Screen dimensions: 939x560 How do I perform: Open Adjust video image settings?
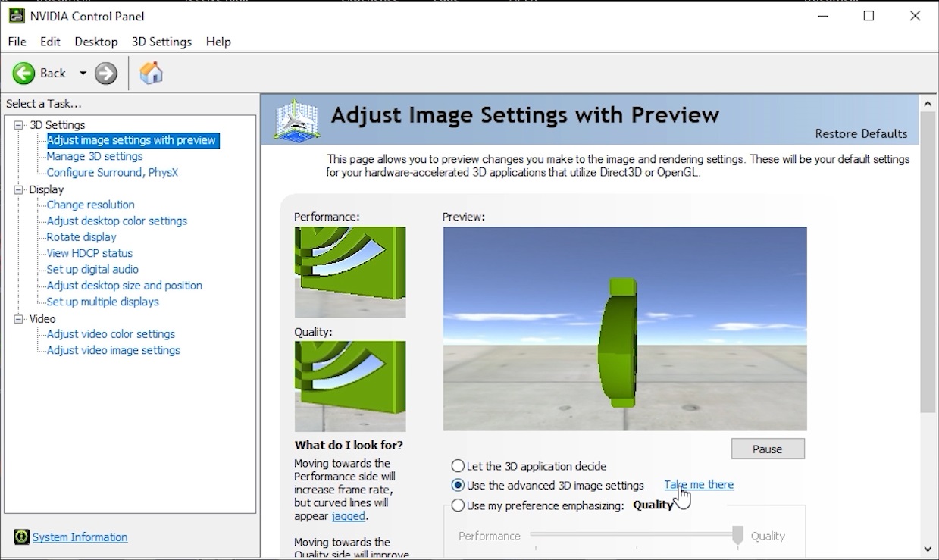click(x=113, y=350)
